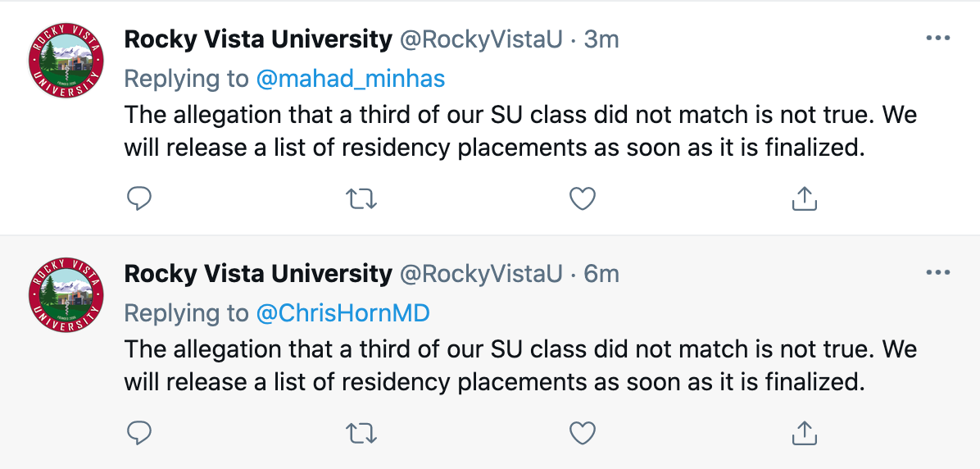The image size is (980, 469).
Task: Reply to the tweet answering @mahad_minhas
Action: click(140, 198)
